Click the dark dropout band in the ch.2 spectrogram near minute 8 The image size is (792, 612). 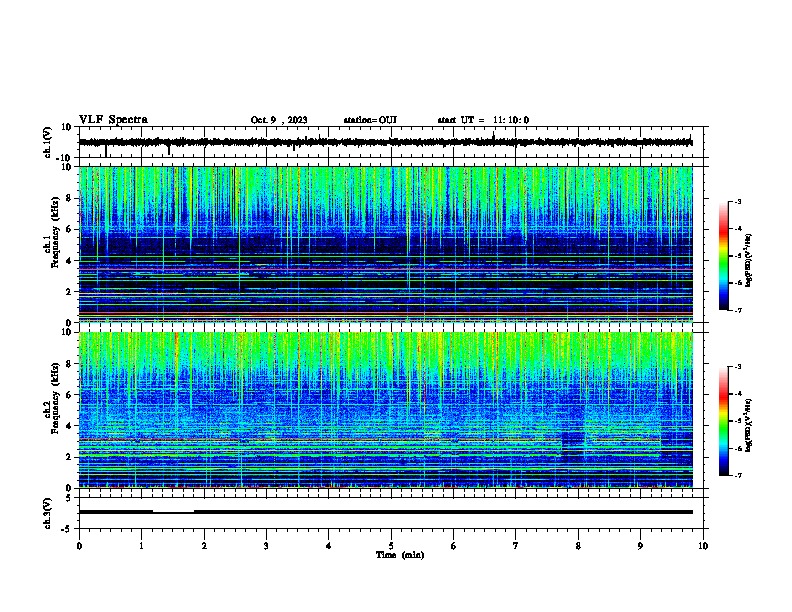573,445
